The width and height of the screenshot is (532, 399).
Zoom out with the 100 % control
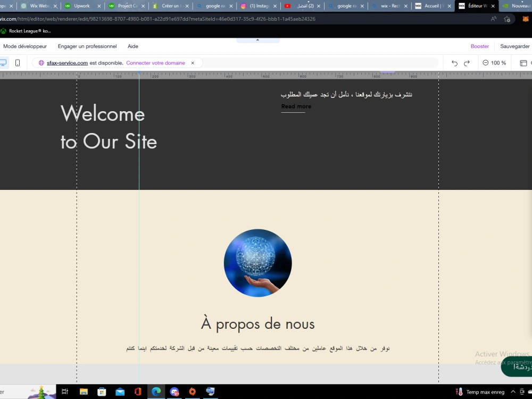(x=486, y=63)
